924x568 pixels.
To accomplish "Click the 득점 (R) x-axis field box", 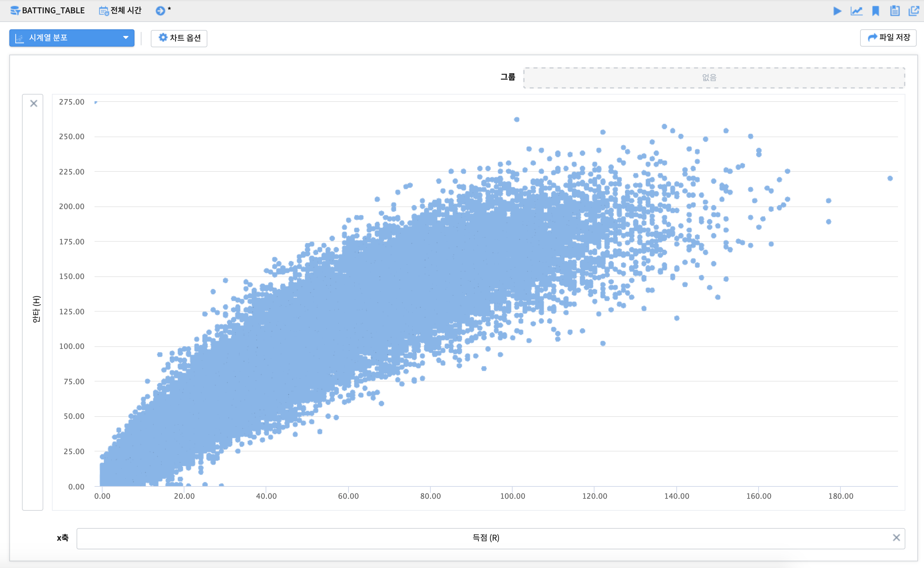I will point(491,538).
